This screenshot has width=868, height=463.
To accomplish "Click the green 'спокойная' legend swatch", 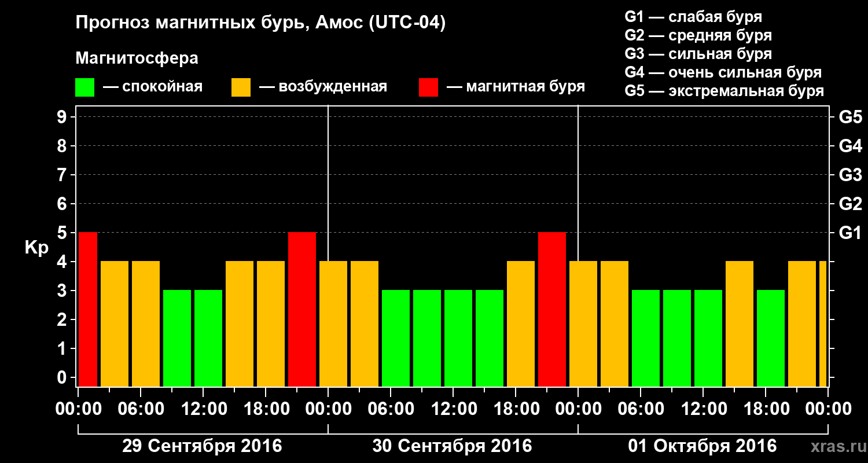I will [x=84, y=87].
